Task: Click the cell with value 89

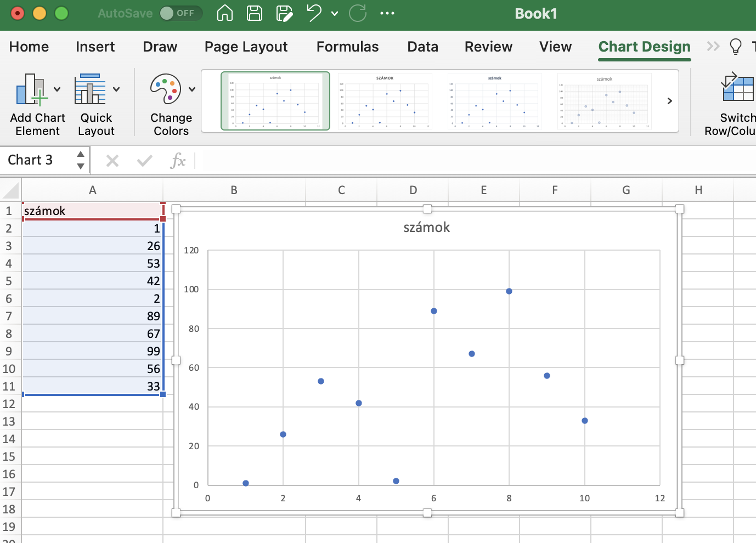Action: coord(92,316)
